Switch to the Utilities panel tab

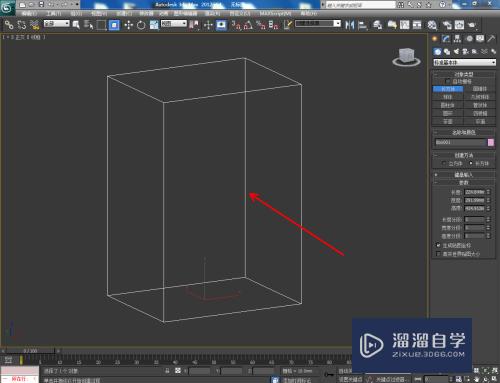click(491, 39)
